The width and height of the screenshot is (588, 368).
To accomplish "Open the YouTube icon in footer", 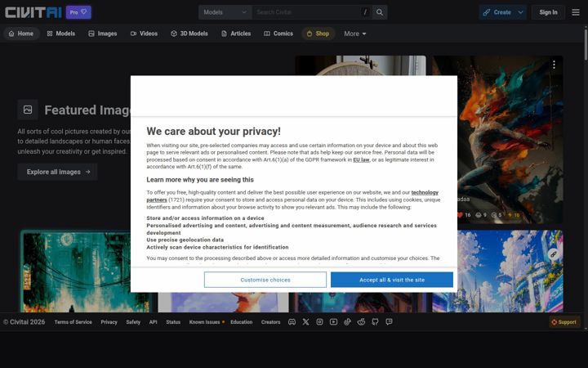I will (x=333, y=322).
